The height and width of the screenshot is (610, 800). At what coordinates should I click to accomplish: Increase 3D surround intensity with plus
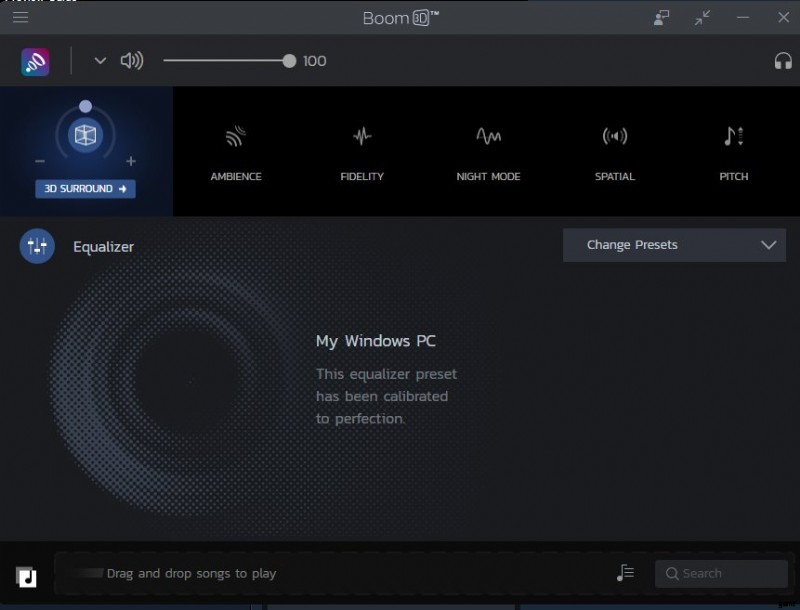(x=131, y=161)
